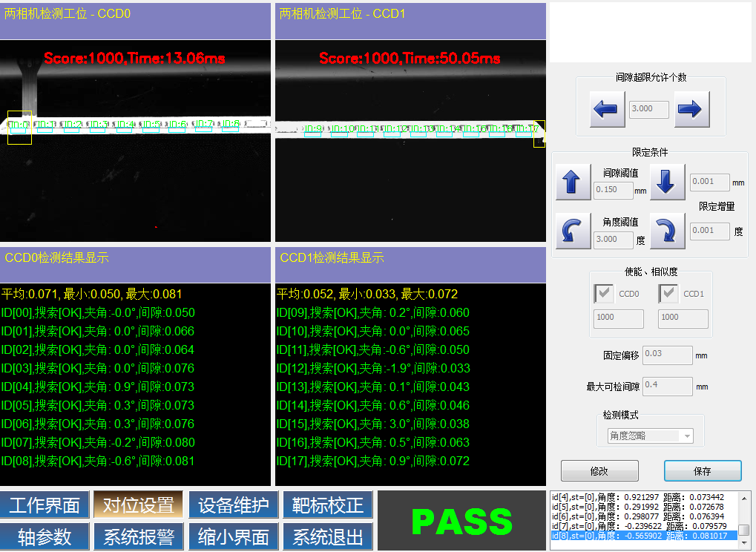Image resolution: width=756 pixels, height=552 pixels.
Task: Open the 检测模式 dropdown showing 角度忽略
Action: tap(651, 435)
